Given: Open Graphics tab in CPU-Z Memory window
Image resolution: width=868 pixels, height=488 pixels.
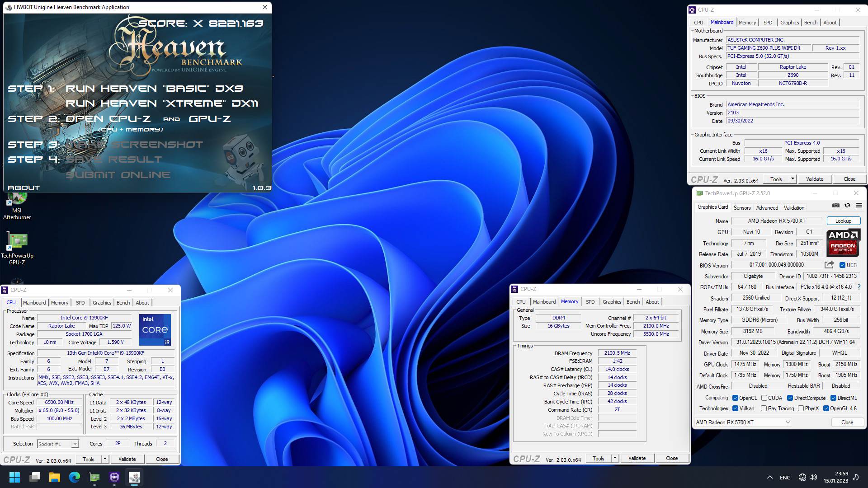Looking at the screenshot, I should (x=612, y=302).
